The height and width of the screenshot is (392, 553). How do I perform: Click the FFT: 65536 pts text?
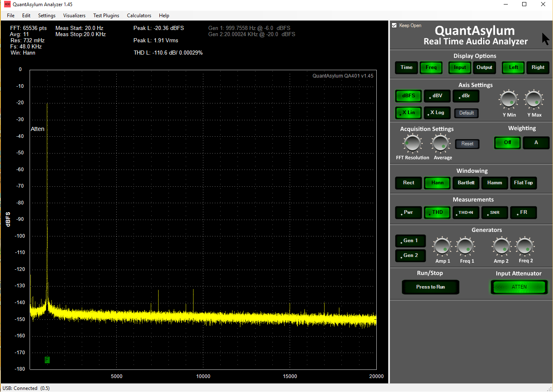coord(28,28)
